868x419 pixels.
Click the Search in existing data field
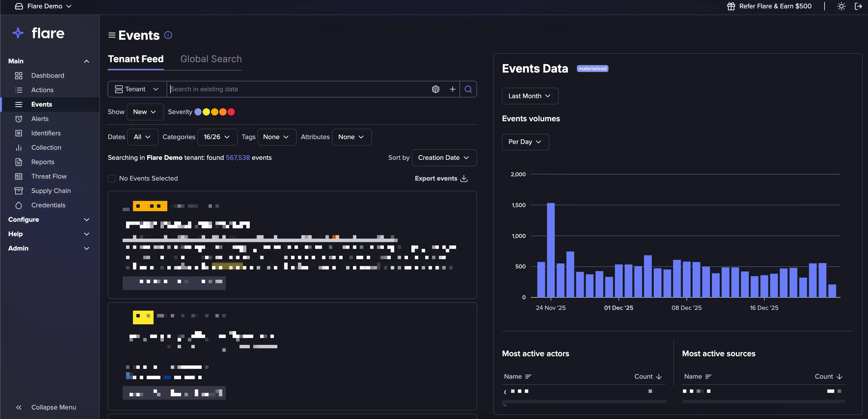tap(298, 89)
